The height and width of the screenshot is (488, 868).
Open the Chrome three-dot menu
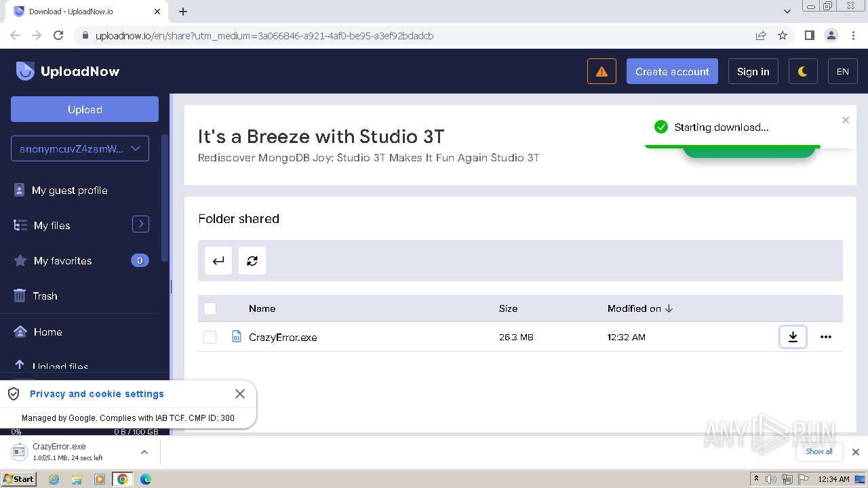(853, 35)
